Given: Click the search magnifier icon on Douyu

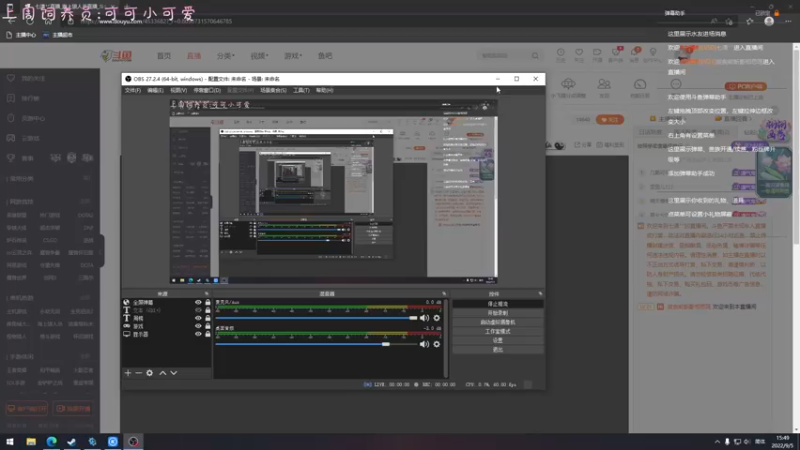Looking at the screenshot, I should (x=535, y=56).
